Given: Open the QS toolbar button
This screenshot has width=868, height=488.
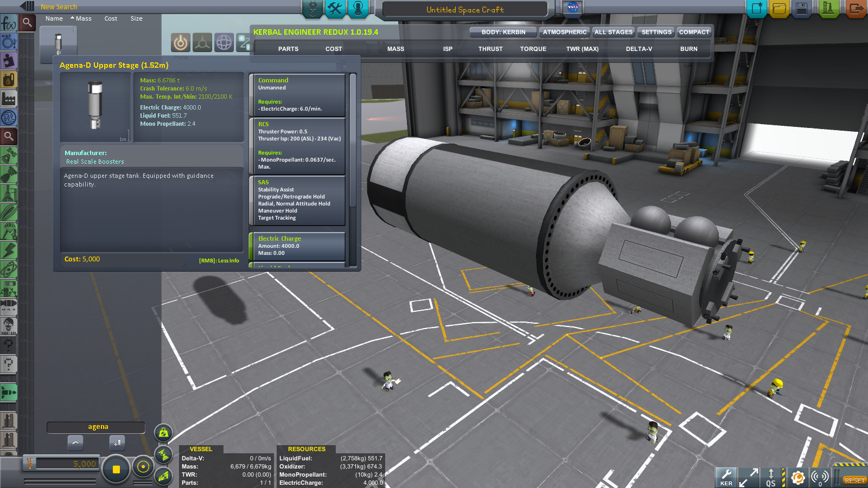Looking at the screenshot, I should coord(771,478).
